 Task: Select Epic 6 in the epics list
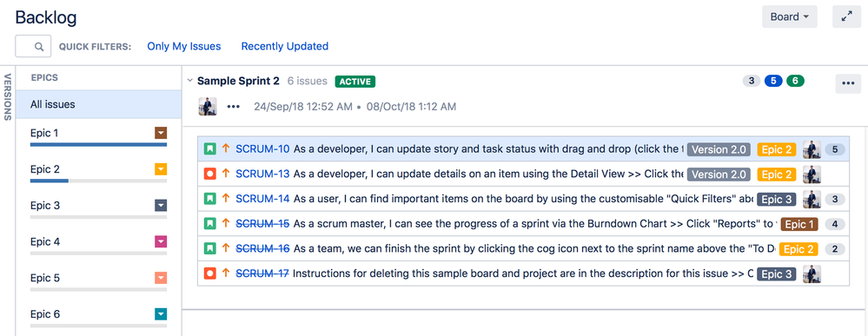click(44, 314)
